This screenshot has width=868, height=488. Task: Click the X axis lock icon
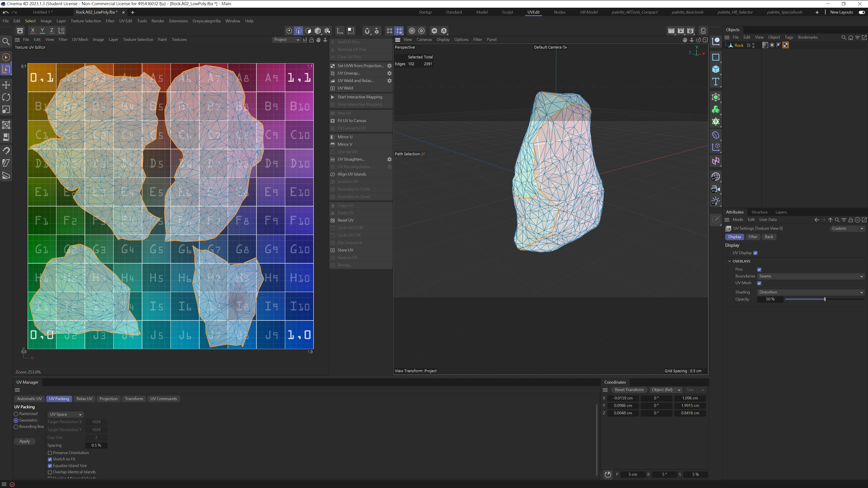pos(33,30)
